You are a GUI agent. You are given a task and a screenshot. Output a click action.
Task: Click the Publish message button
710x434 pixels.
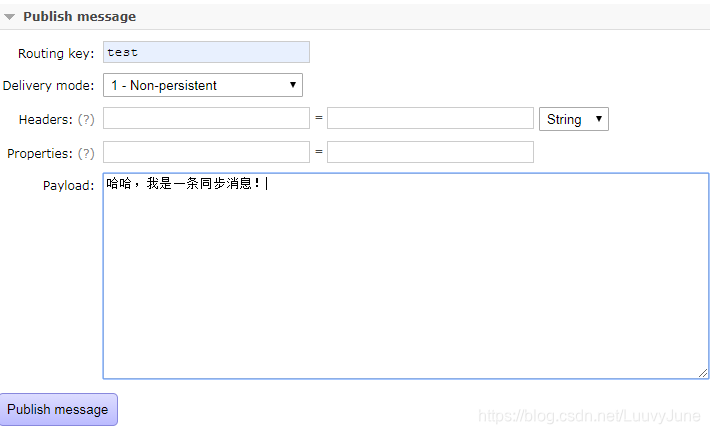click(x=58, y=410)
